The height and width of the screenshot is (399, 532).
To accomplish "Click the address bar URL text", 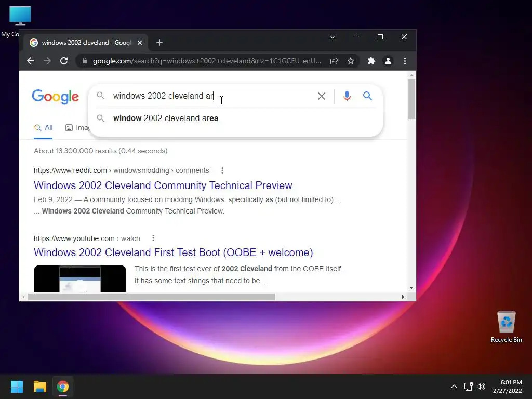I will tap(207, 61).
